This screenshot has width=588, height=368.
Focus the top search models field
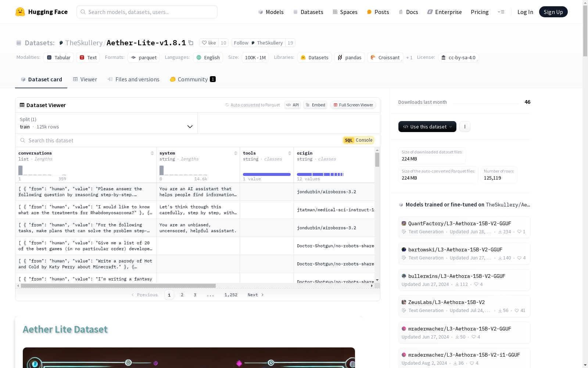tap(147, 12)
